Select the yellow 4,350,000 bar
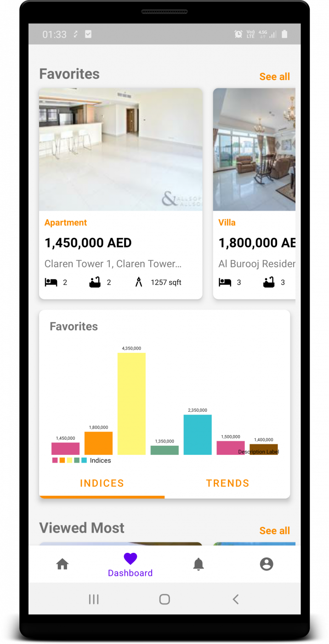Viewport: 329px width, 644px height. click(131, 403)
